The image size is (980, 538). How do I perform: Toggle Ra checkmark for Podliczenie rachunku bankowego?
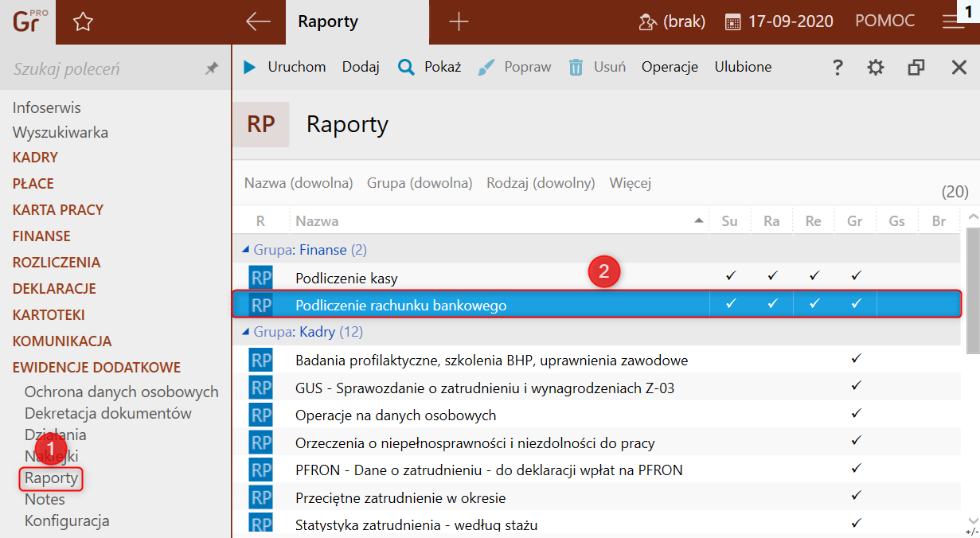[771, 303]
